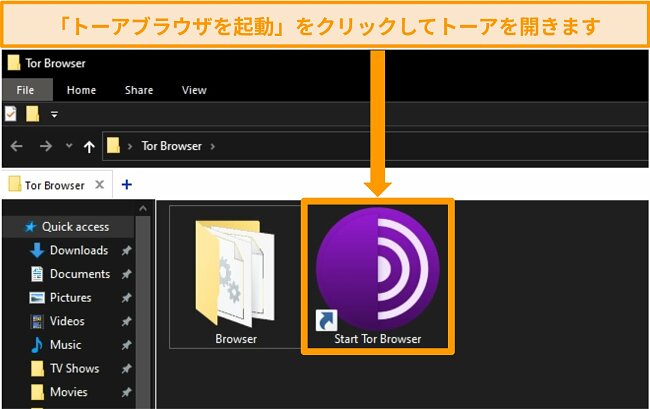This screenshot has width=650, height=409.
Task: Go forward with the right arrow
Action: pyautogui.click(x=46, y=146)
